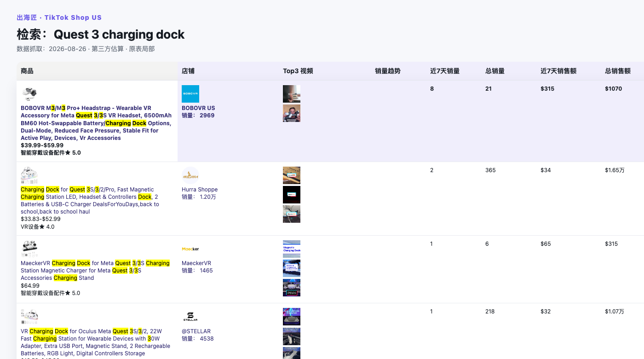
Task: Click the 检索: Quest 3 charging dock heading
Action: click(101, 35)
